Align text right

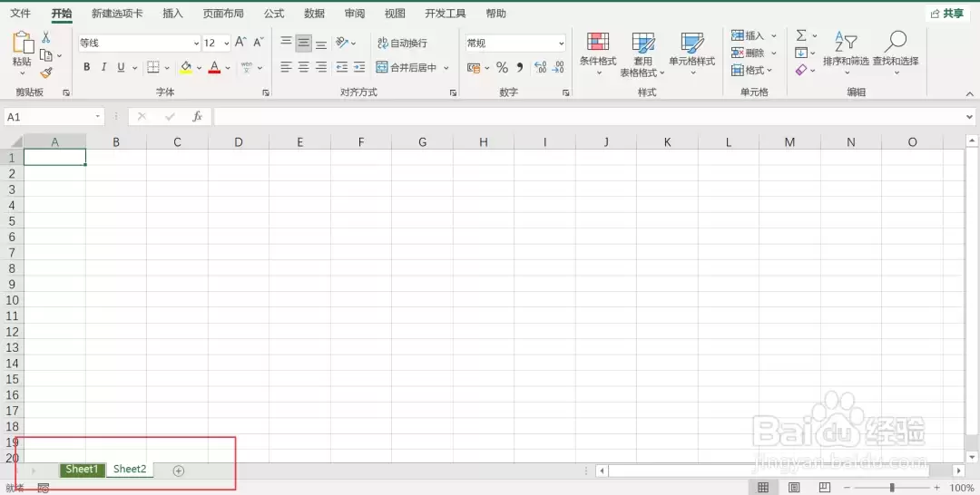[x=321, y=67]
